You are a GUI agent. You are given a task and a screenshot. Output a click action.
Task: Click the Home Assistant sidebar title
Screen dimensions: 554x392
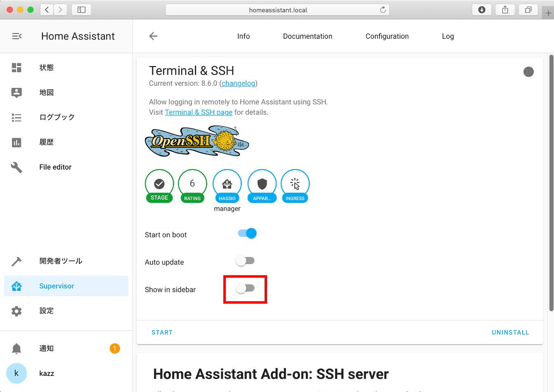pos(78,36)
